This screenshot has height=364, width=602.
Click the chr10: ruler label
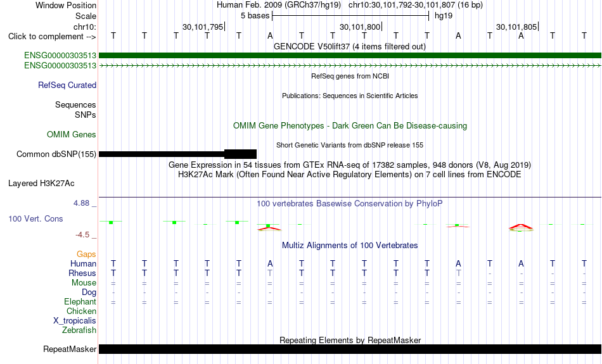click(85, 27)
